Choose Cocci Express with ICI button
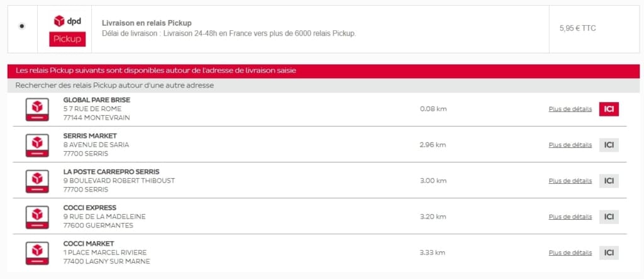 tap(609, 217)
